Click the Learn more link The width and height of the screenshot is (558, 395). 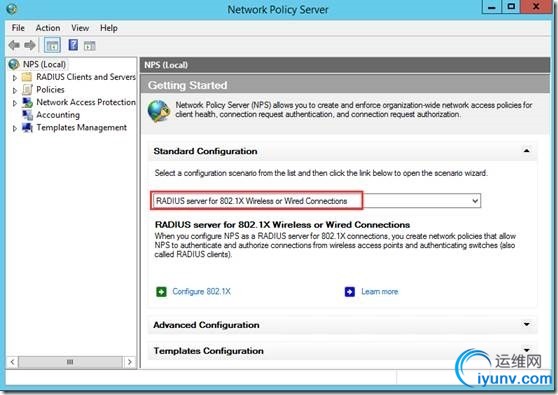[x=379, y=291]
